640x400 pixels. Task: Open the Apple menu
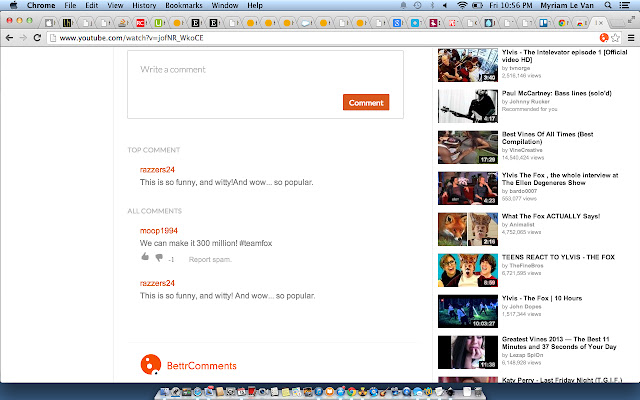(13, 5)
